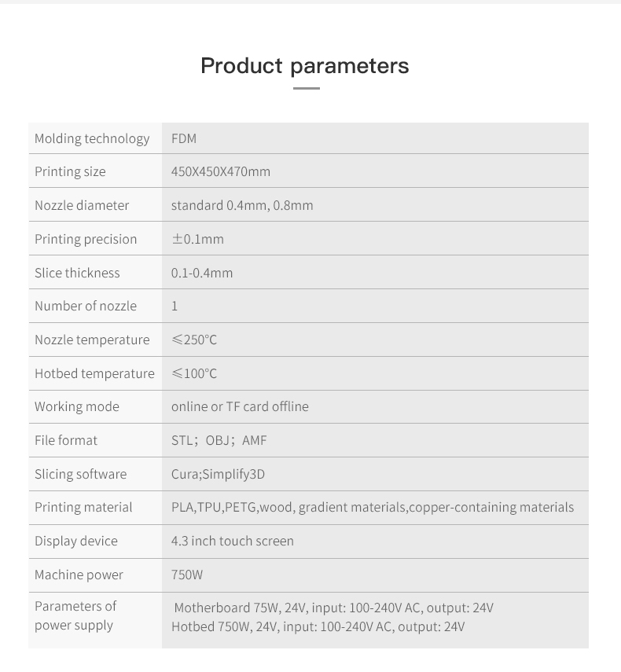This screenshot has height=672, width=621.
Task: Select the Nozzle diameter label
Action: [x=82, y=205]
